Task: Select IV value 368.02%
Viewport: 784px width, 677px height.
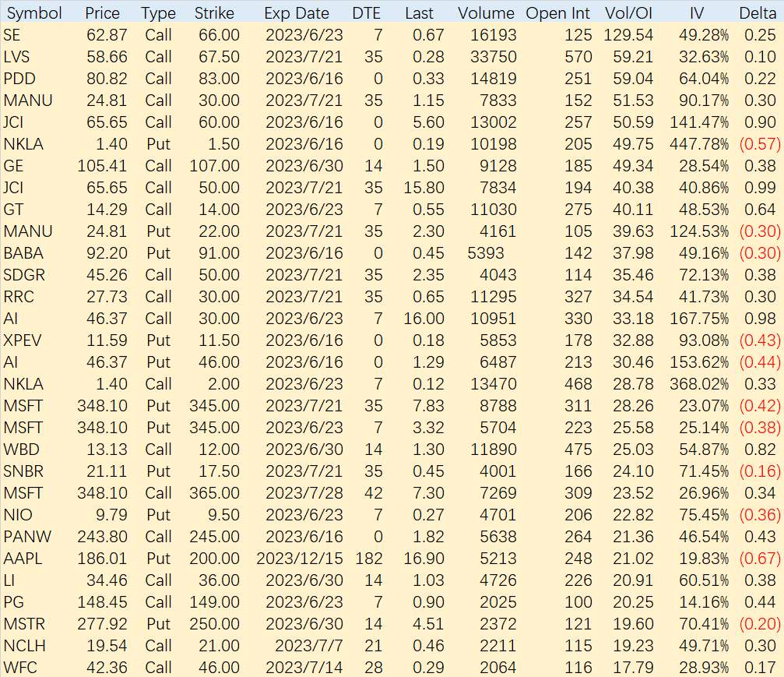Action: 699,384
